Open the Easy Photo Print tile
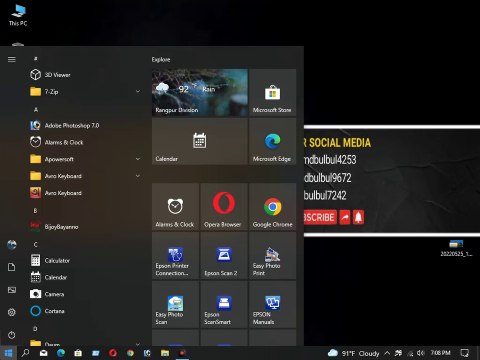Image resolution: width=480 pixels, height=360 pixels. coord(272,256)
